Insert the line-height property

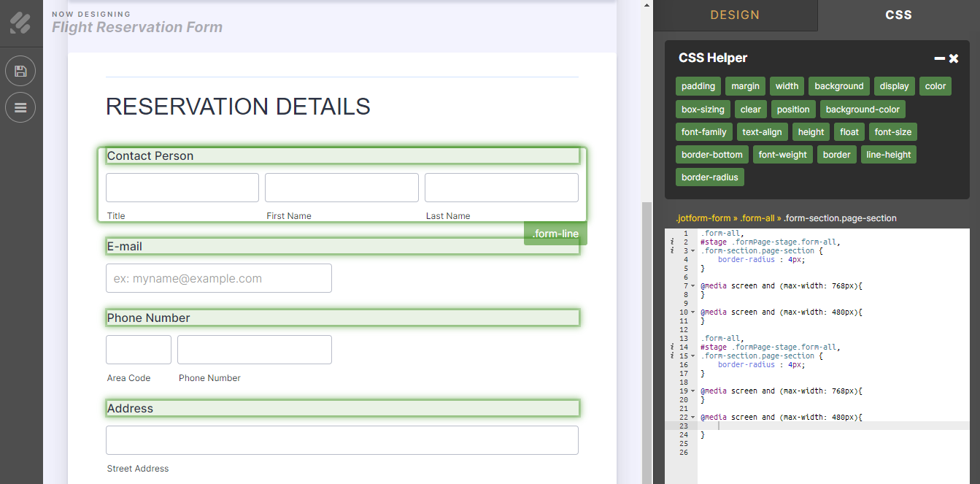pyautogui.click(x=888, y=155)
